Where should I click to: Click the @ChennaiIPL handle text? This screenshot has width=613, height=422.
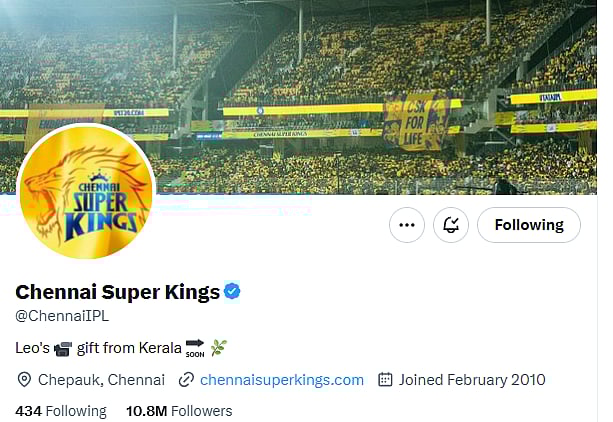pyautogui.click(x=62, y=316)
